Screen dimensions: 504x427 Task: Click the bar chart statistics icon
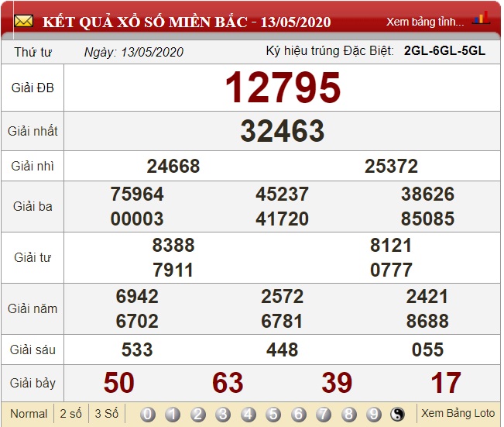pyautogui.click(x=481, y=19)
